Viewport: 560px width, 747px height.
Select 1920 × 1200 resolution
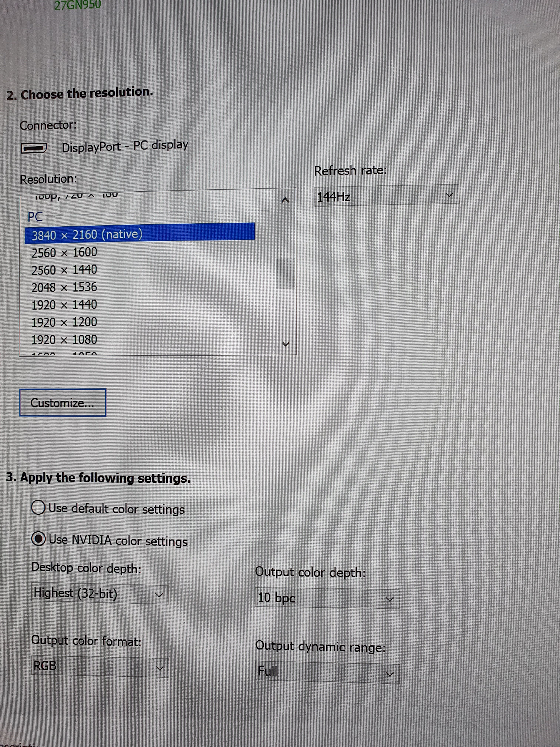[x=64, y=322]
